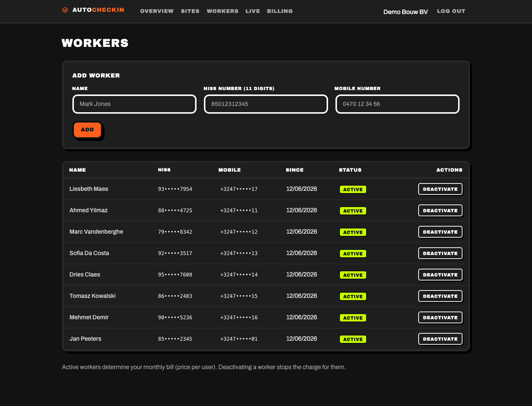Click the Name column header
Screen dimensions: 532x406
coord(78,170)
